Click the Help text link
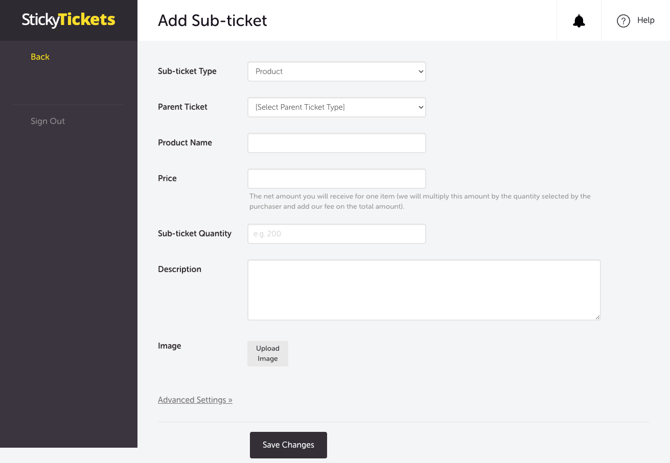Viewport: 670px width, 463px height. (x=646, y=20)
